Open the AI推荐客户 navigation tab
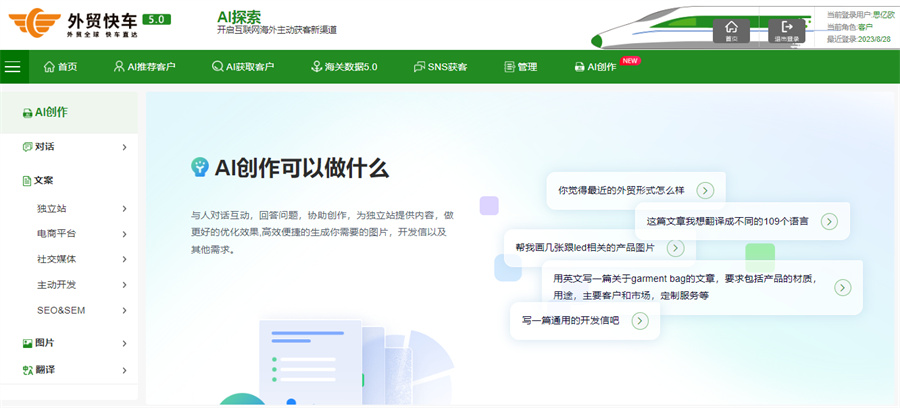900x408 pixels. (144, 67)
